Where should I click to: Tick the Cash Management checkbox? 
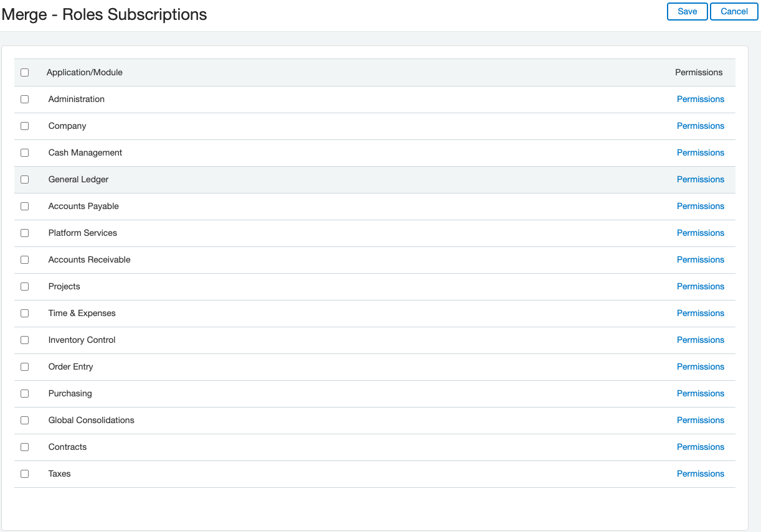(25, 153)
